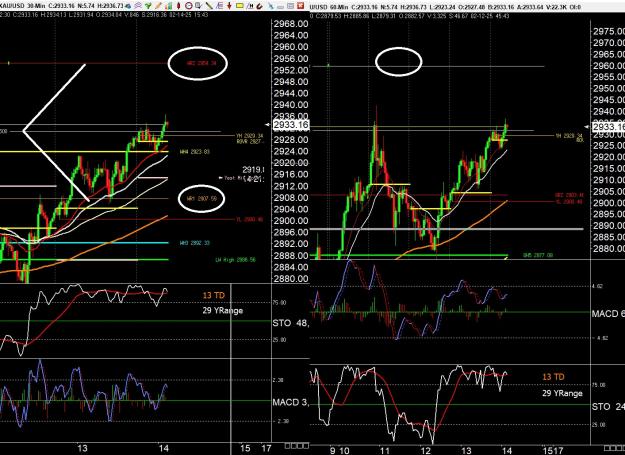Open the red clock timeframe icon

pos(189,6)
